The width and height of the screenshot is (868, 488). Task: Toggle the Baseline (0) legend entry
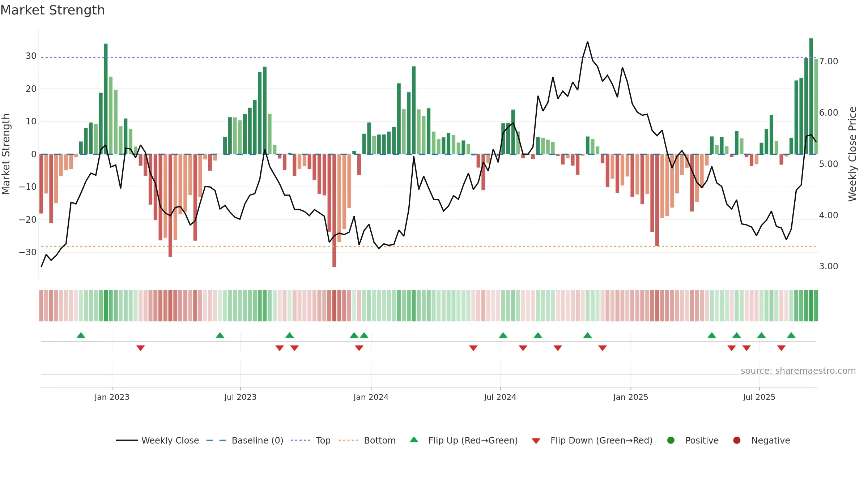pos(245,440)
